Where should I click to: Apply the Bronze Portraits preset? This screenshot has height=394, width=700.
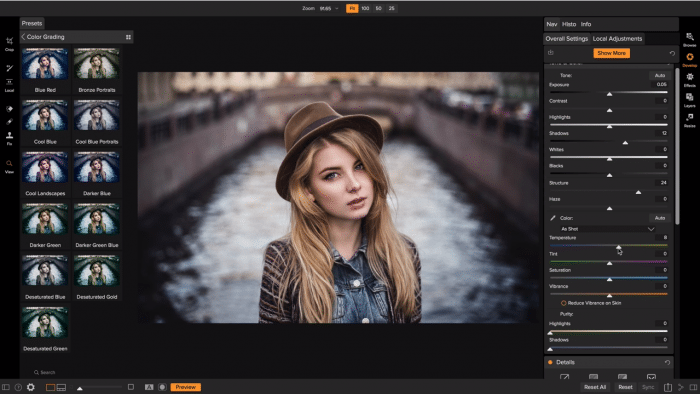click(97, 70)
